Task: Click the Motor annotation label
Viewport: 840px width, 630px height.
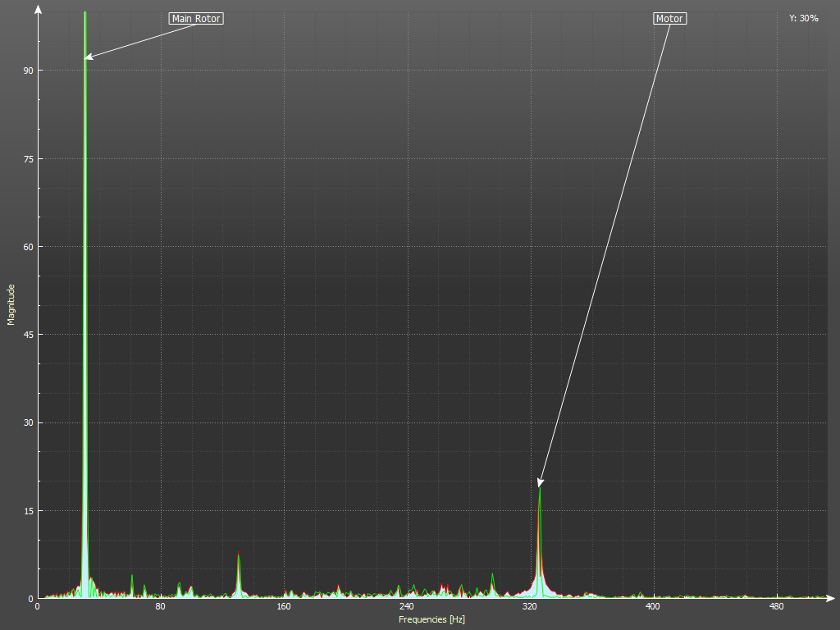Action: coord(669,18)
